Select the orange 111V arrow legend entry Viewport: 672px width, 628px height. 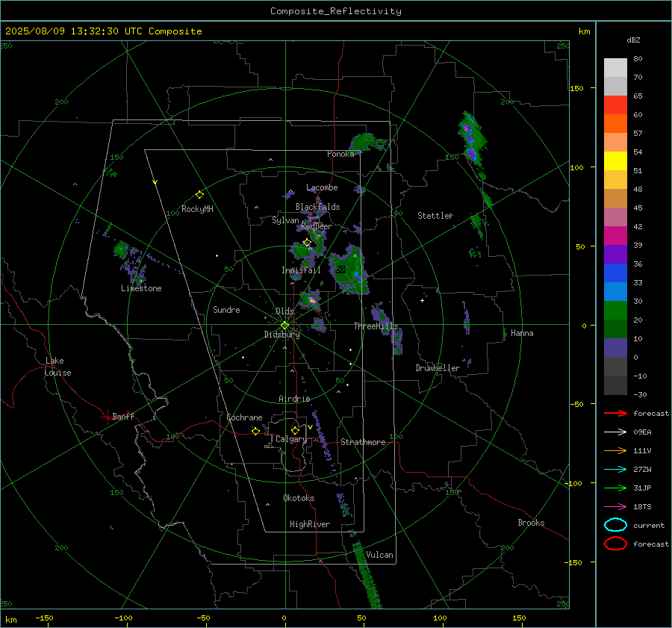point(615,450)
